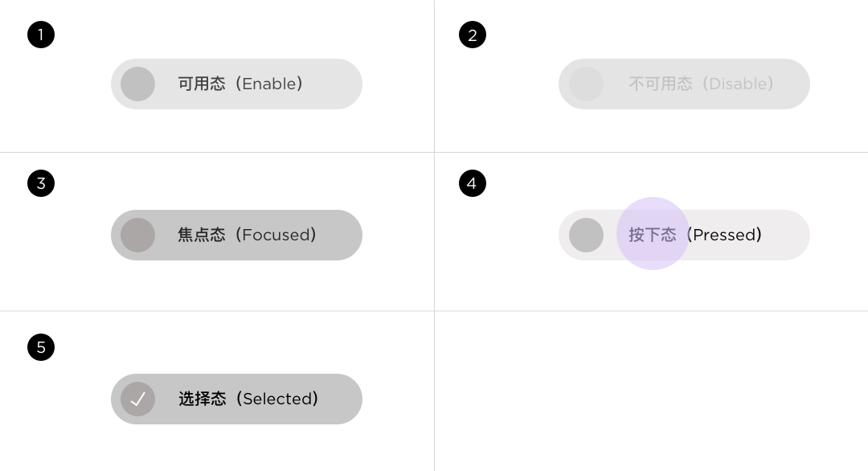Screen dimensions: 868x471
Task: Toggle the circle in the Focused chip
Action: click(138, 235)
